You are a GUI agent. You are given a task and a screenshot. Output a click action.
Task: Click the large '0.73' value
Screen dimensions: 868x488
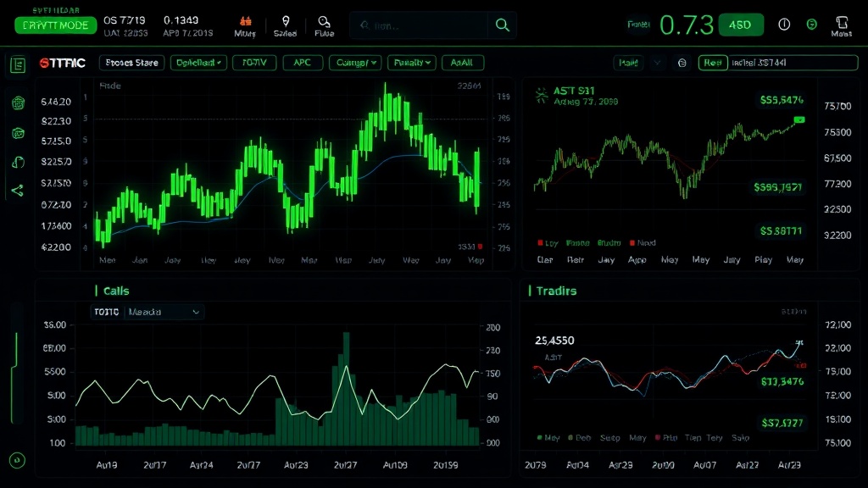click(x=687, y=25)
